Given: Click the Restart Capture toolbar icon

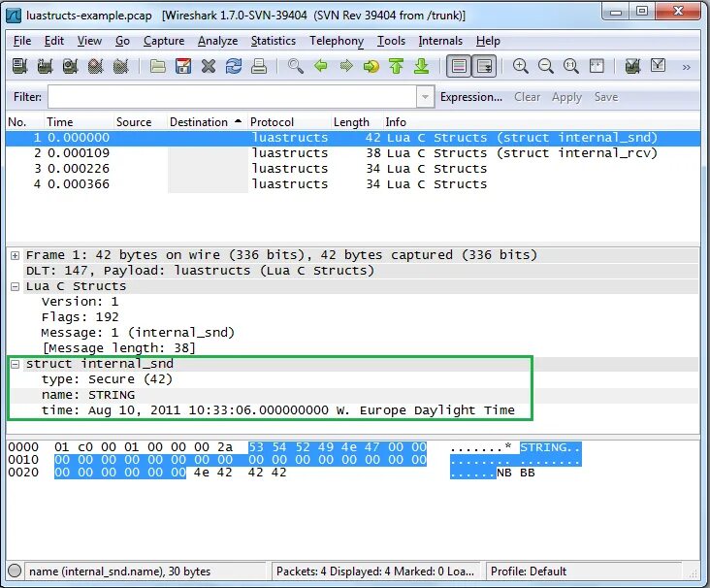Looking at the screenshot, I should pyautogui.click(x=121, y=66).
